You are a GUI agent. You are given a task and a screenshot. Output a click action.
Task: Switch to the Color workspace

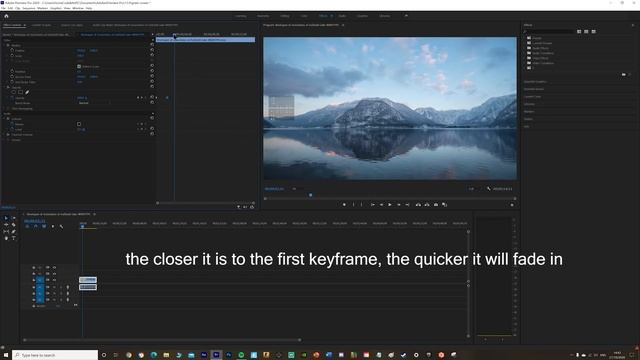coord(304,16)
